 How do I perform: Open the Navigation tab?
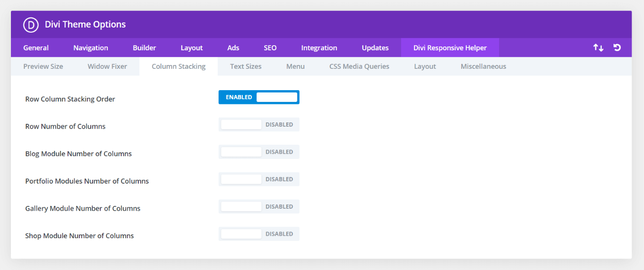[x=91, y=47]
